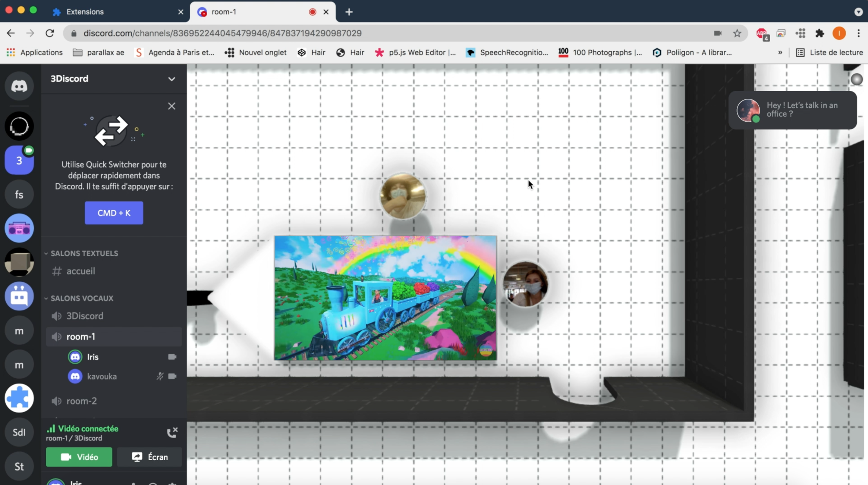Open the Adblock Plus extension

(762, 34)
